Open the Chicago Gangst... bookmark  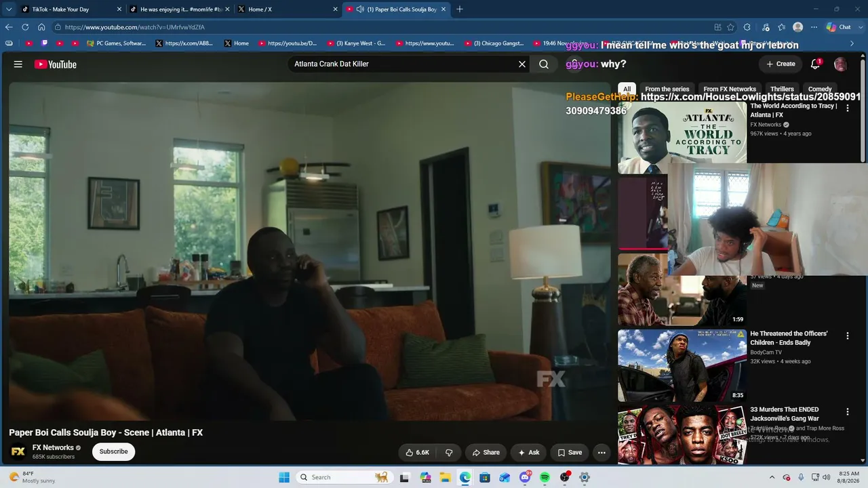(494, 43)
